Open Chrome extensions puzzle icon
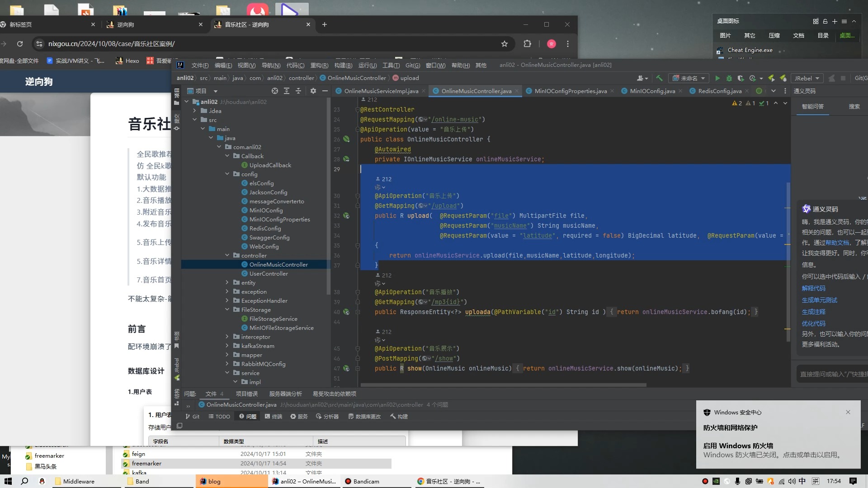 (527, 44)
